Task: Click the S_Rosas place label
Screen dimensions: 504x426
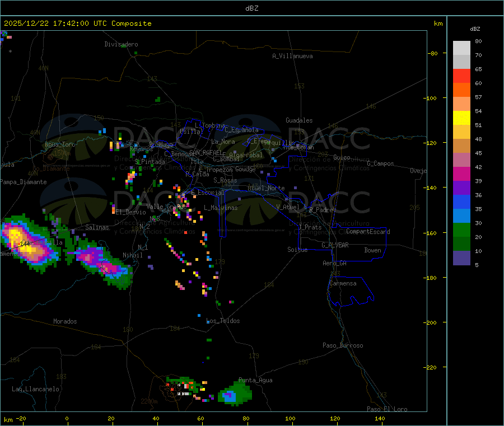Action: [x=225, y=180]
